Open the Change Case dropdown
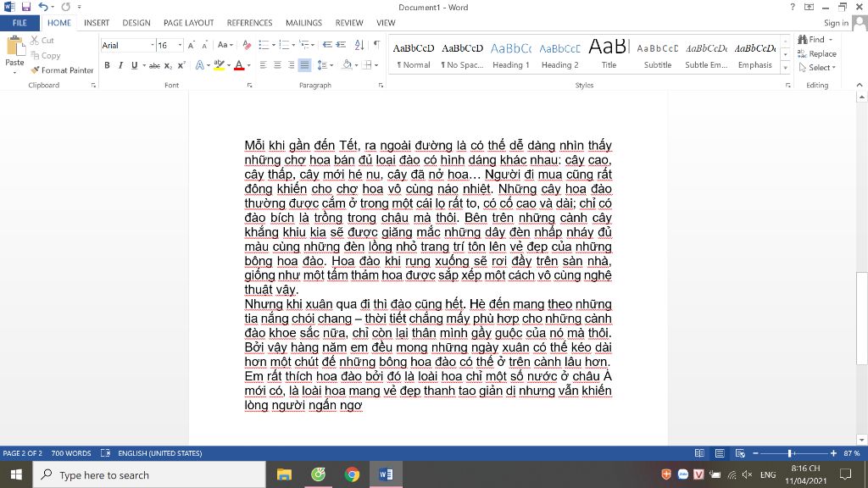The width and height of the screenshot is (868, 488). tap(225, 46)
